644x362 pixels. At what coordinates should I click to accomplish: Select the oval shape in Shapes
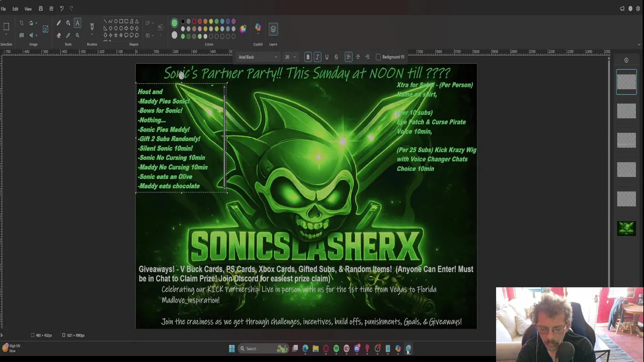coord(115,22)
